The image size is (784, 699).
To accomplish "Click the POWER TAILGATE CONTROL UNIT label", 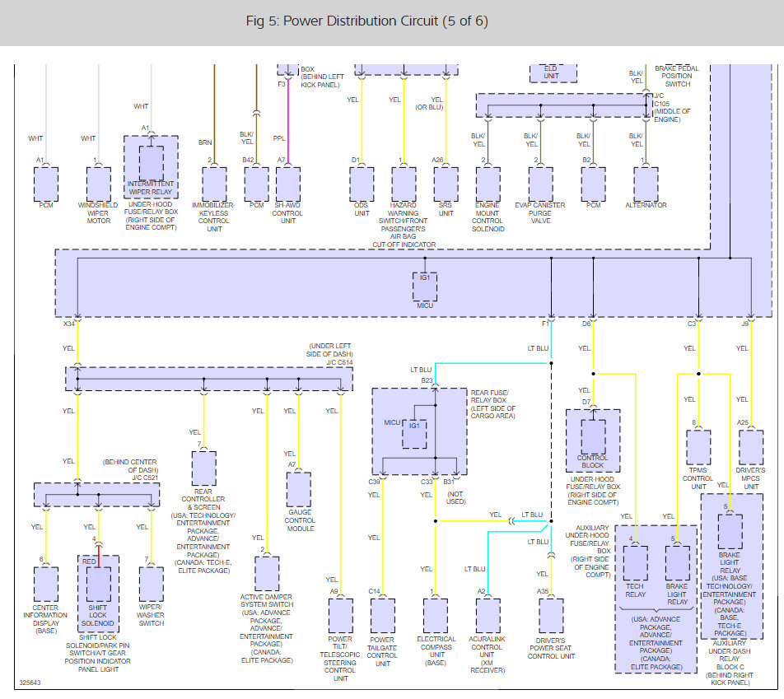I will (382, 652).
